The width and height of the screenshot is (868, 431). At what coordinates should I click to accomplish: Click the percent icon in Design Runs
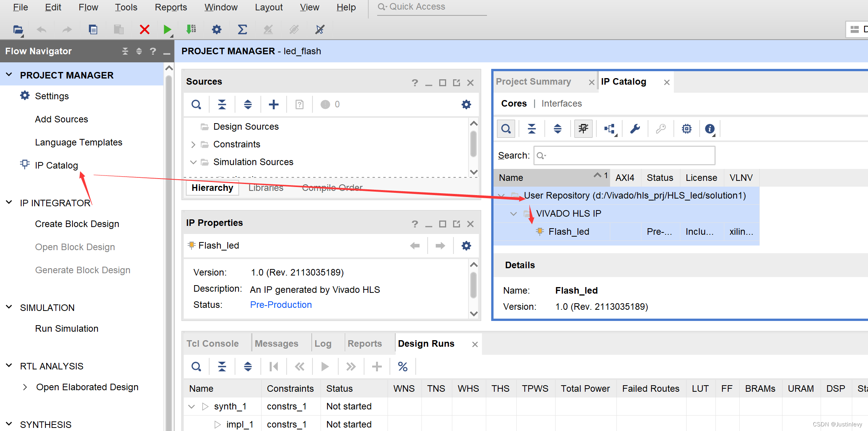click(403, 367)
